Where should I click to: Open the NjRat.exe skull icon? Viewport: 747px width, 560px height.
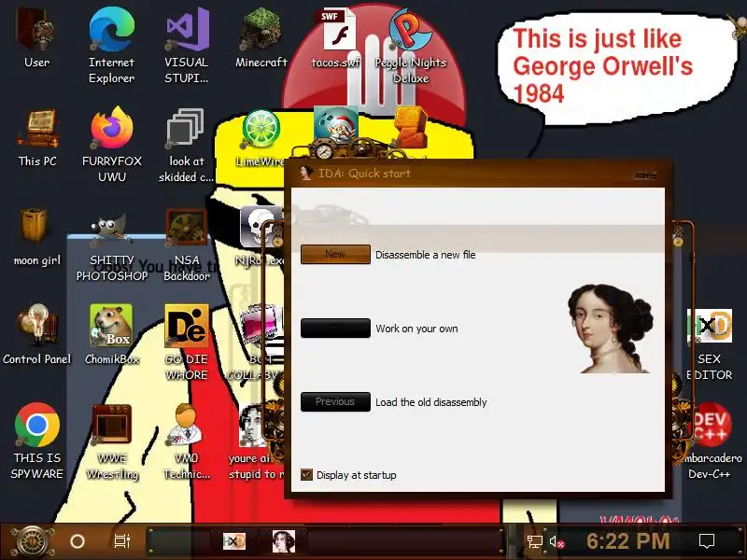pyautogui.click(x=261, y=237)
